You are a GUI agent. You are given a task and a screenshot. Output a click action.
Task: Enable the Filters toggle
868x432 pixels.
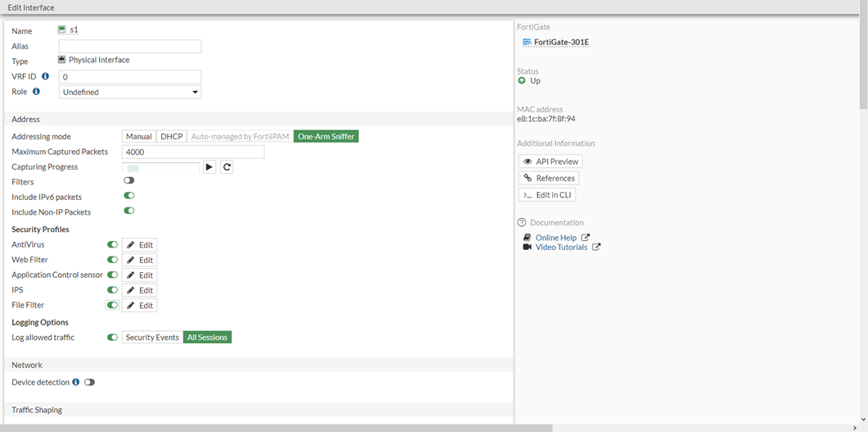(x=129, y=181)
